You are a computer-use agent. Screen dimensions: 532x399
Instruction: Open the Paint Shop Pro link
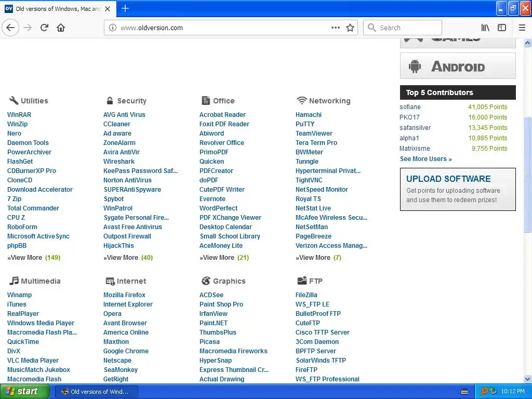(221, 304)
